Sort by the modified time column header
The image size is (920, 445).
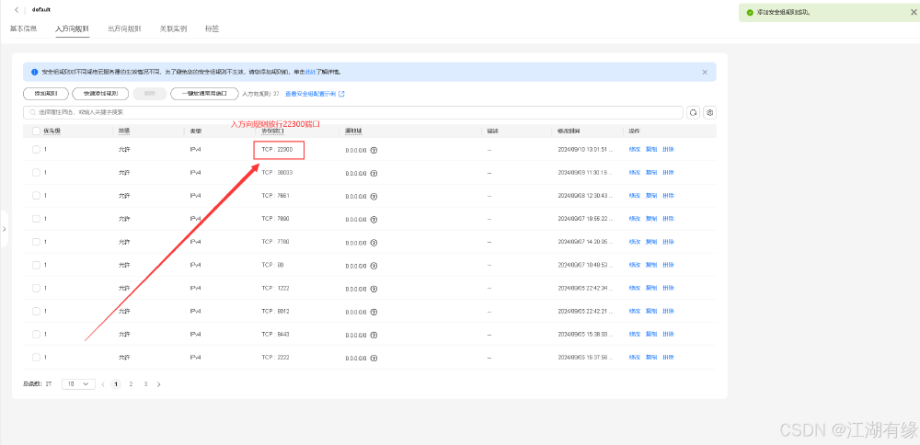click(x=569, y=131)
